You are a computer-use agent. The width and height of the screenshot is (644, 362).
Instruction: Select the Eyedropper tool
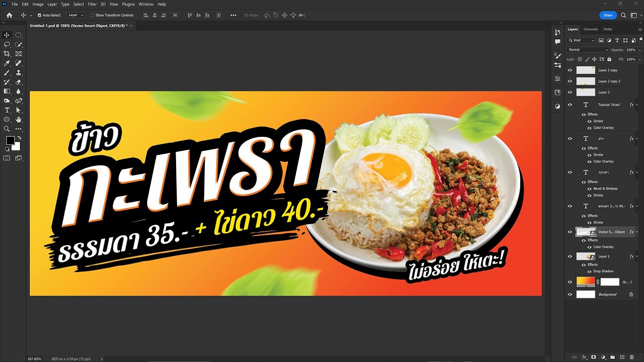click(x=7, y=63)
